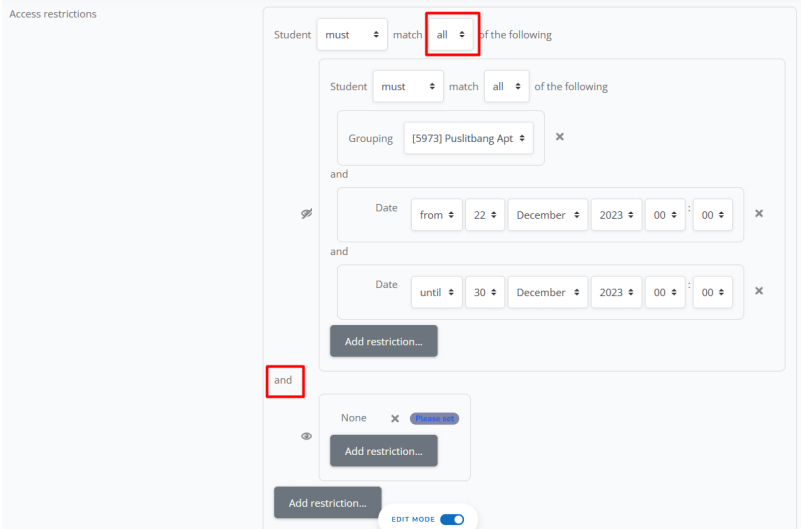Toggle the eye icon beside None restriction
The image size is (801, 529).
(307, 436)
